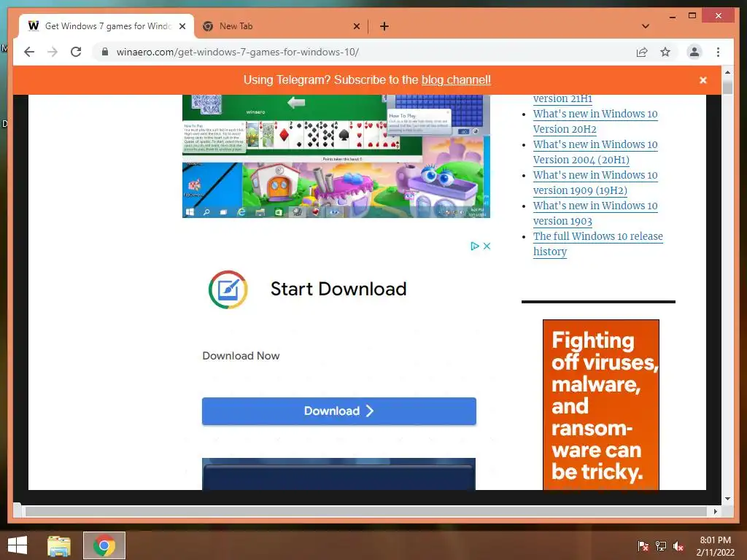Screen dimensions: 747x560
Task: Close the 'Get Windows 7 games' tab
Action: tap(182, 27)
